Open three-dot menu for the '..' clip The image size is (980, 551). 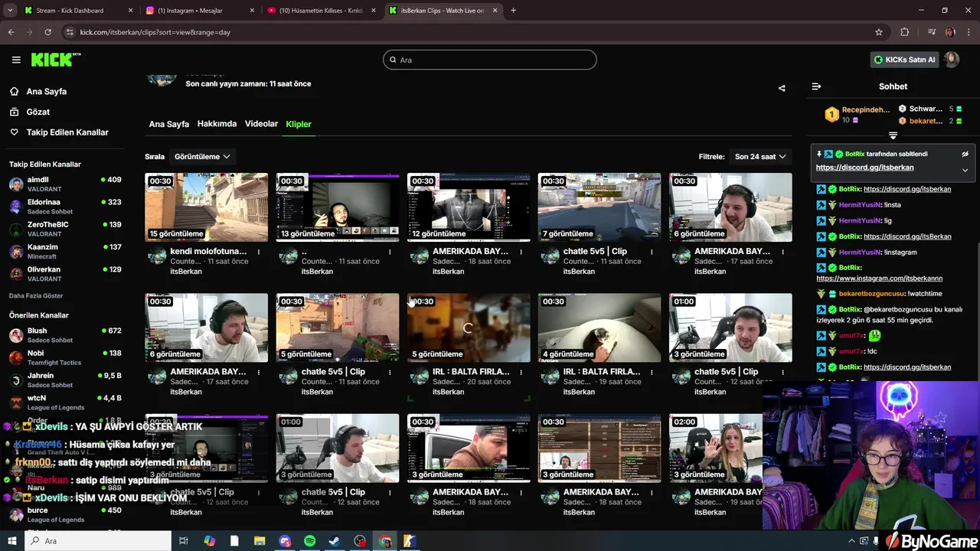coord(390,252)
